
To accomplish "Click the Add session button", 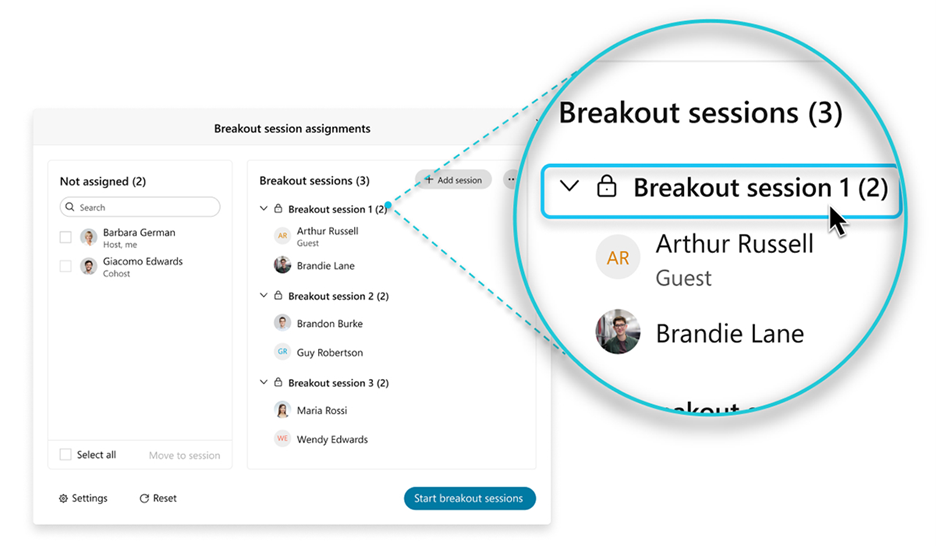I will pos(453,180).
